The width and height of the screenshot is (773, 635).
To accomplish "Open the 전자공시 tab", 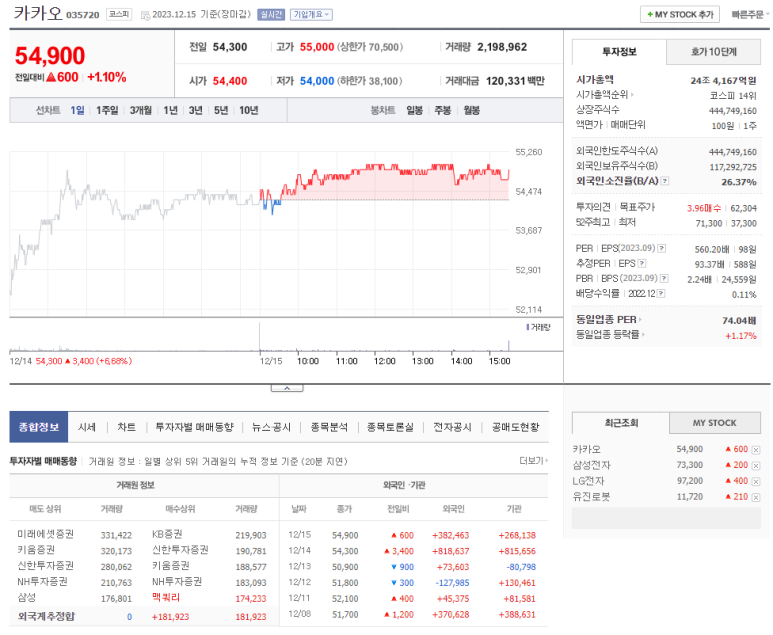I will tap(452, 427).
